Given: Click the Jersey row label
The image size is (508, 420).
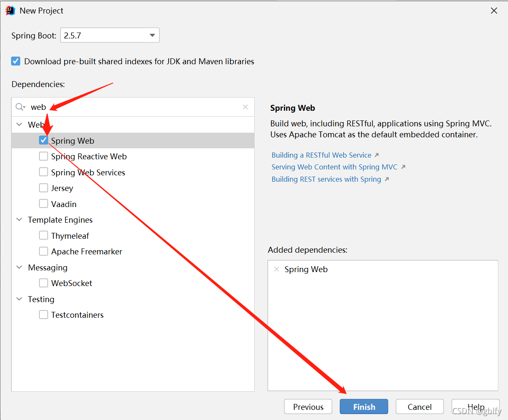Looking at the screenshot, I should (x=62, y=188).
